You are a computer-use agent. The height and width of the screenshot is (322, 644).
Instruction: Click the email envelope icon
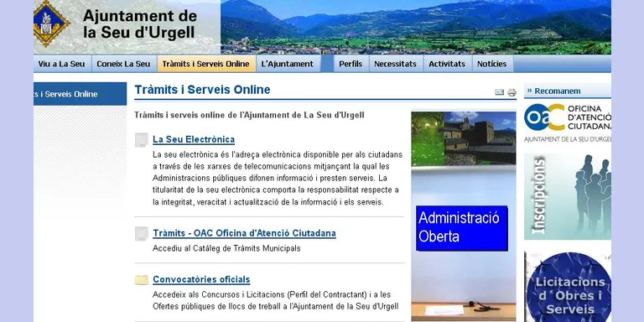tap(500, 92)
